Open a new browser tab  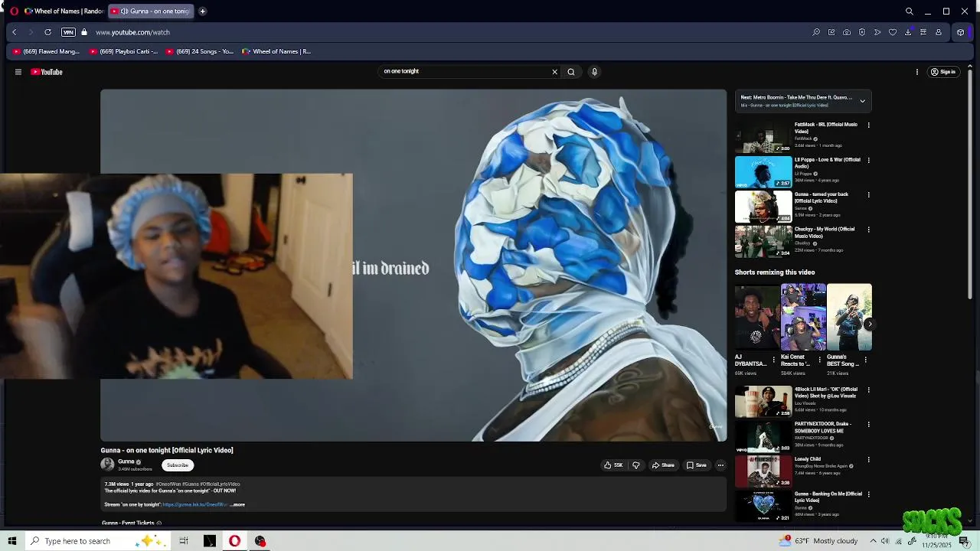tap(202, 11)
